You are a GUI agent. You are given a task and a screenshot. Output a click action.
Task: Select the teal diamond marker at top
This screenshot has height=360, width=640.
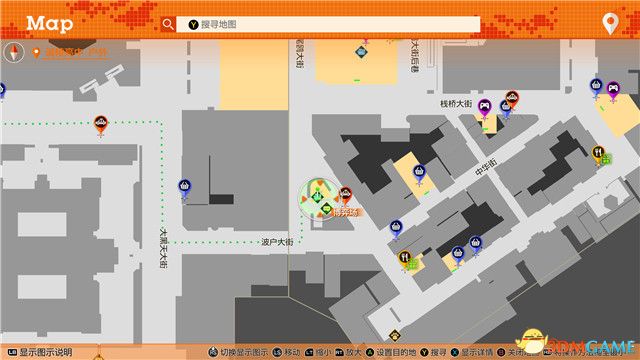(x=361, y=52)
